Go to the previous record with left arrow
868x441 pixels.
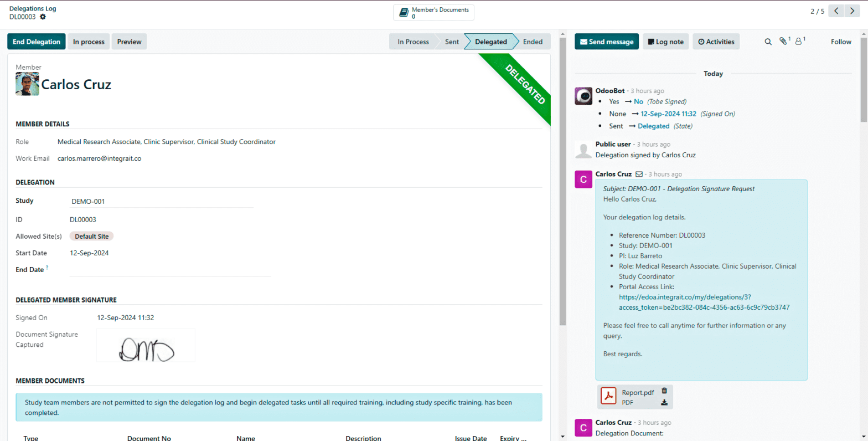836,11
